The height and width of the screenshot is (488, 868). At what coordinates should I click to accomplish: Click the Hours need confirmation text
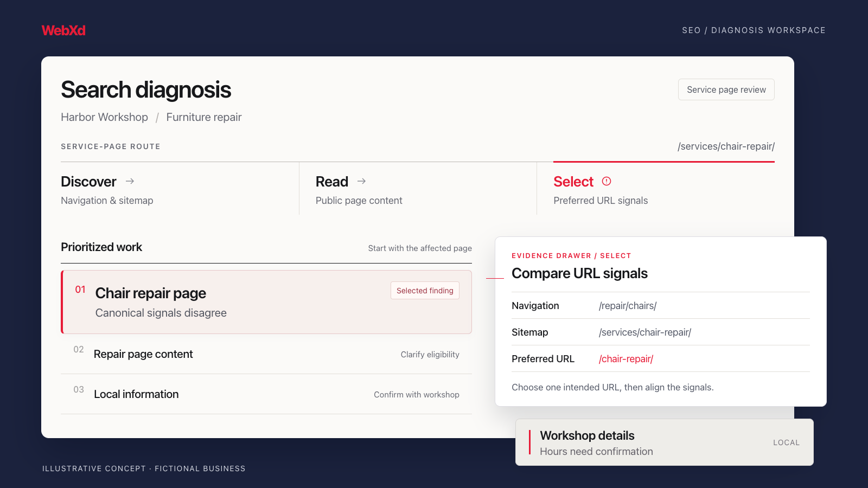pyautogui.click(x=596, y=452)
